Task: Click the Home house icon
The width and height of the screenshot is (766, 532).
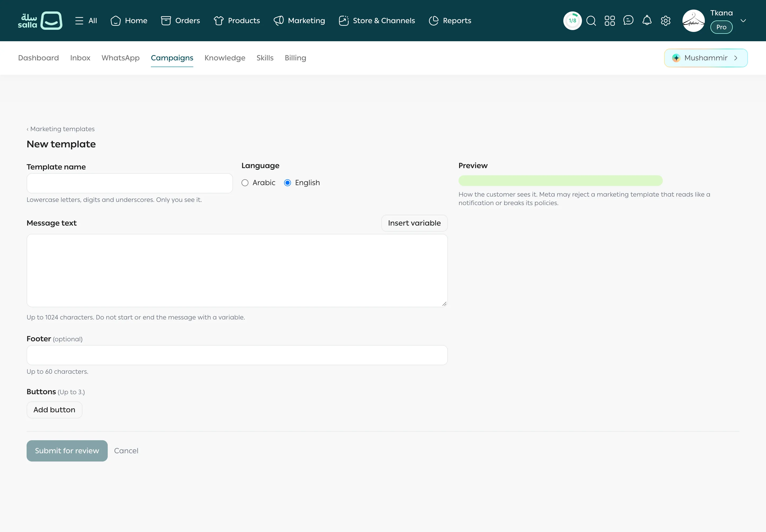Action: pos(116,21)
